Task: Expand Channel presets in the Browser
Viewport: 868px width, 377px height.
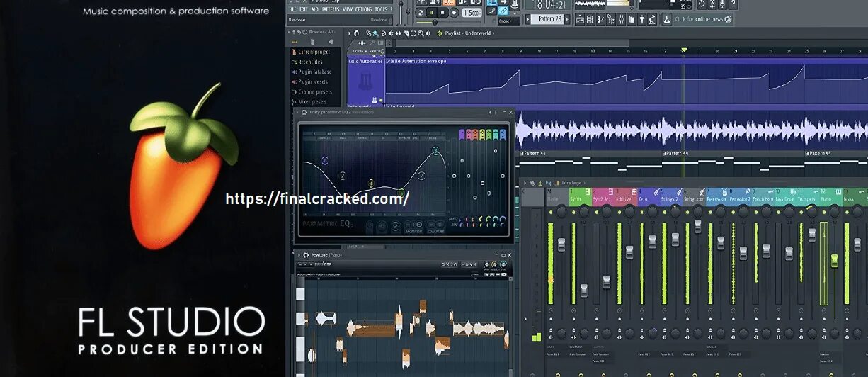Action: click(x=311, y=91)
